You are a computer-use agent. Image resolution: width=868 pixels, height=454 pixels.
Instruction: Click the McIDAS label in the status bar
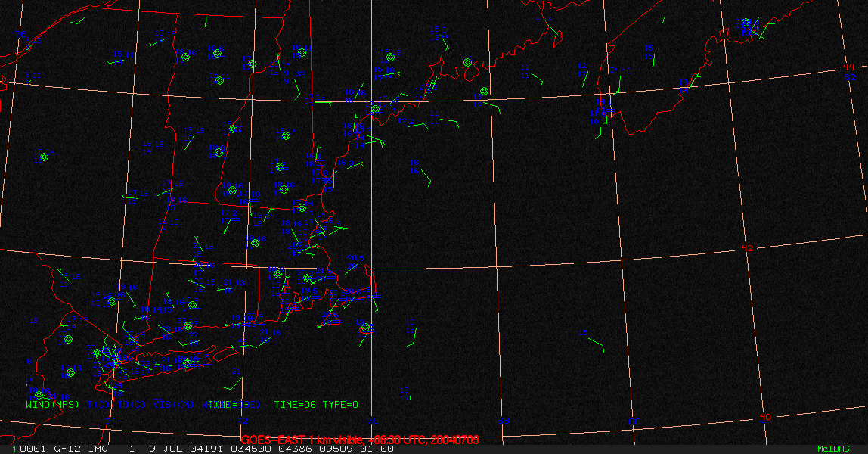tap(833, 449)
